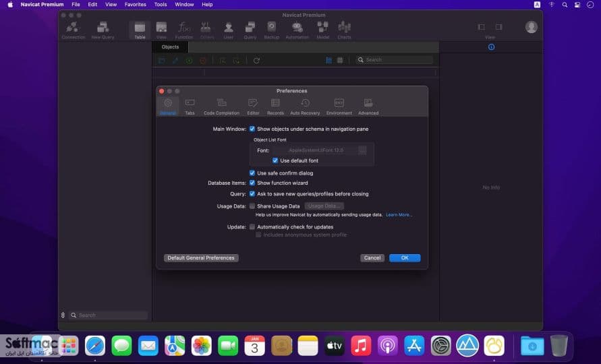Switch to the Editor preferences icon
The image size is (601, 364).
[x=253, y=106]
